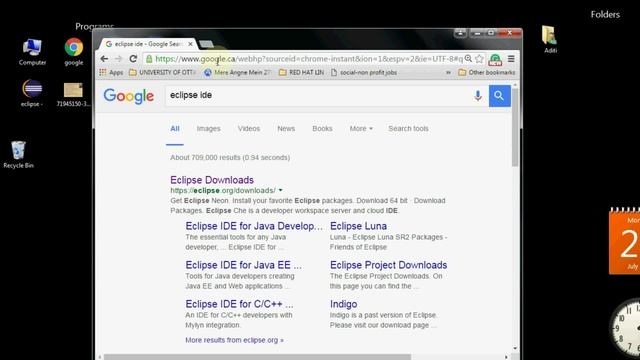Screen dimensions: 640x360
Task: Click the scroll up arrow of page
Action: pyautogui.click(x=515, y=85)
